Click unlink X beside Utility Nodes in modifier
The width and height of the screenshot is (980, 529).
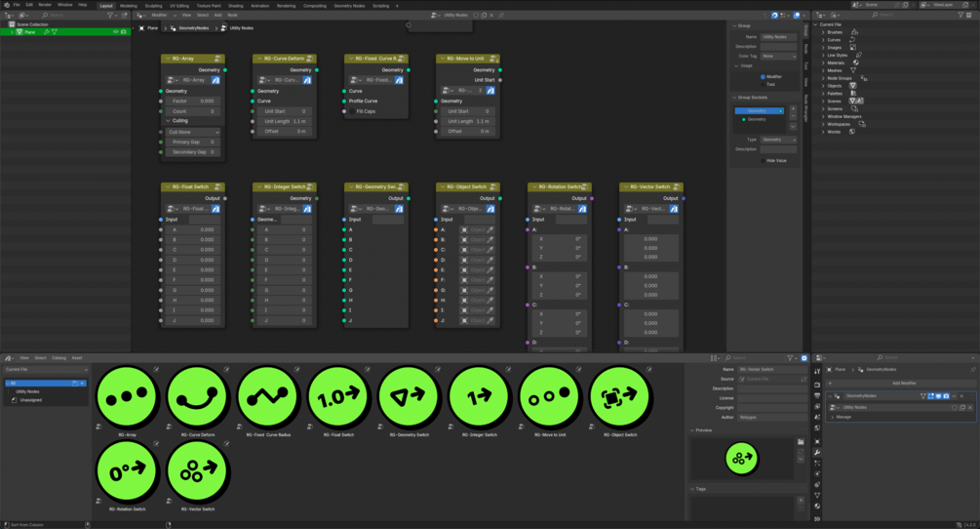point(970,408)
